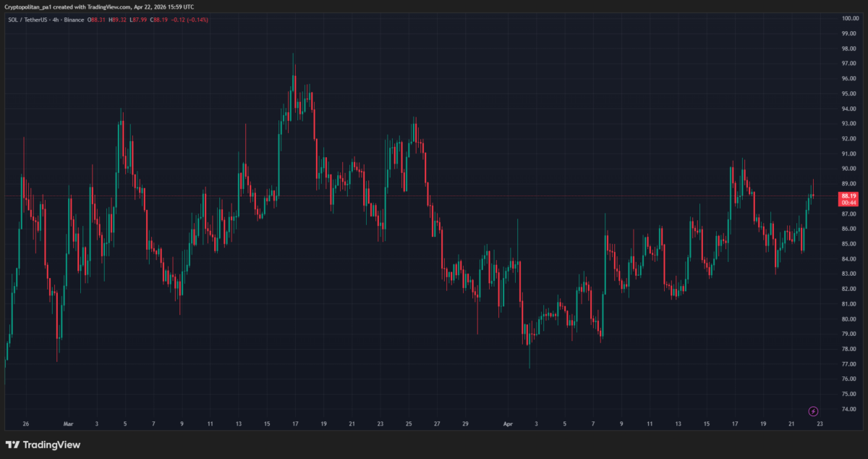The width and height of the screenshot is (868, 459).
Task: Click the Cryptopolitan_pa1 username in the header
Action: click(29, 7)
